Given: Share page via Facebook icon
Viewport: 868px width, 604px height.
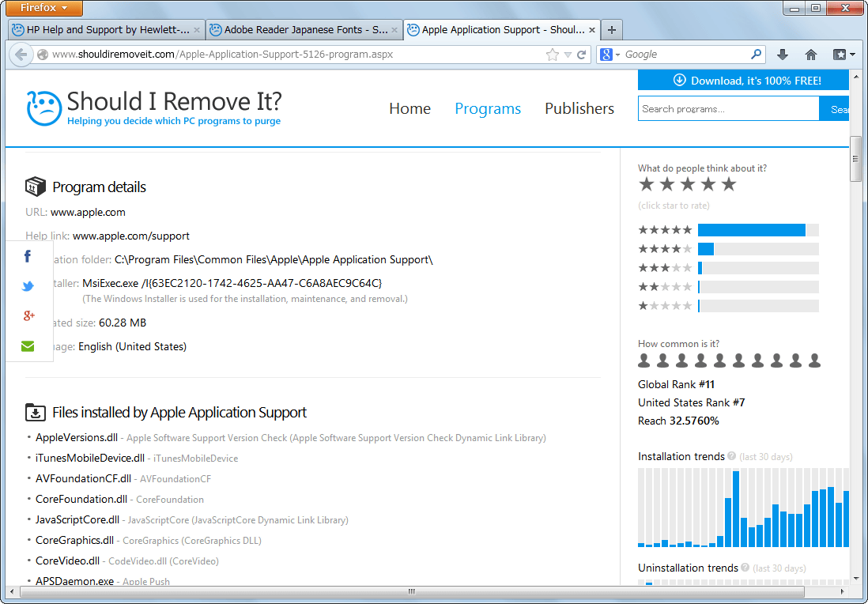Looking at the screenshot, I should coord(28,256).
